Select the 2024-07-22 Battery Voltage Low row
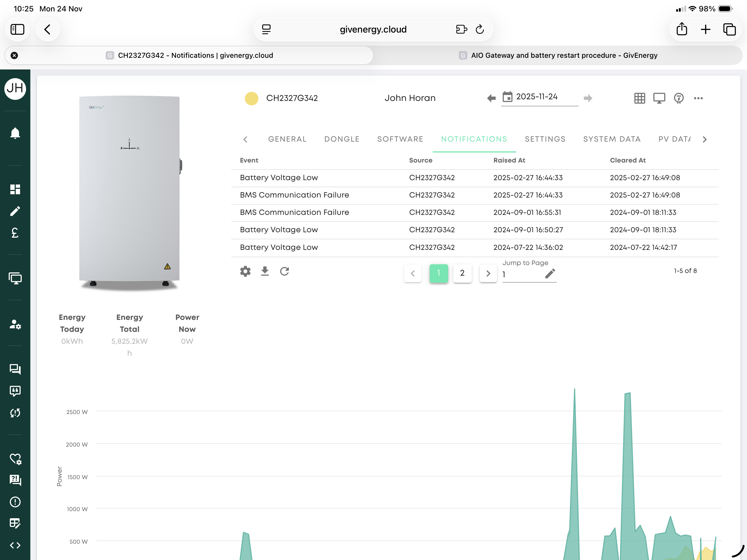This screenshot has height=560, width=747. click(475, 247)
